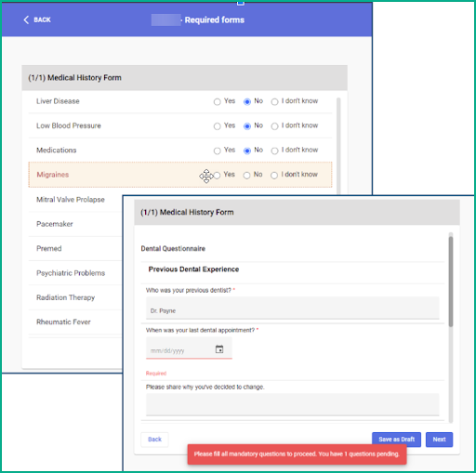The image size is (476, 473).
Task: Click the Next button
Action: point(439,440)
